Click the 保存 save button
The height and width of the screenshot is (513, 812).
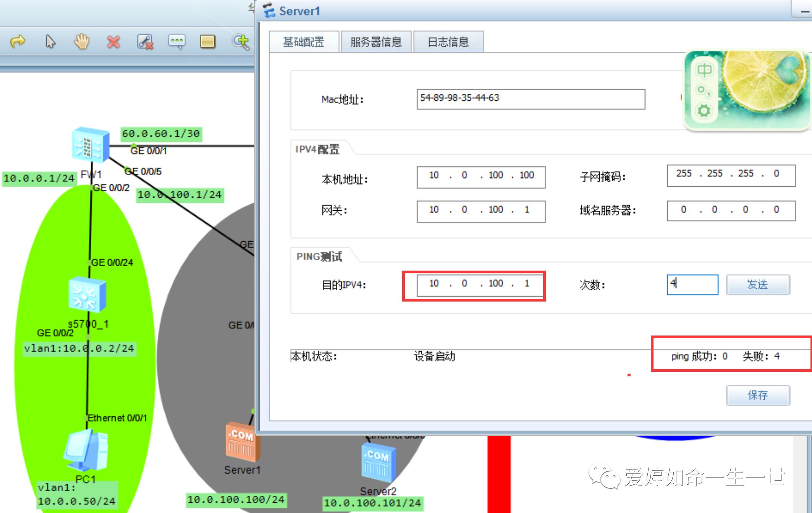pyautogui.click(x=758, y=395)
